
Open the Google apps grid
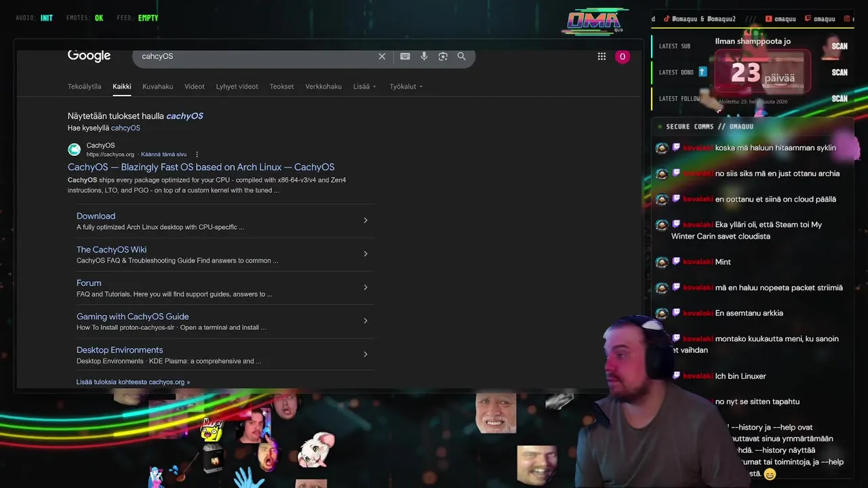click(x=601, y=56)
